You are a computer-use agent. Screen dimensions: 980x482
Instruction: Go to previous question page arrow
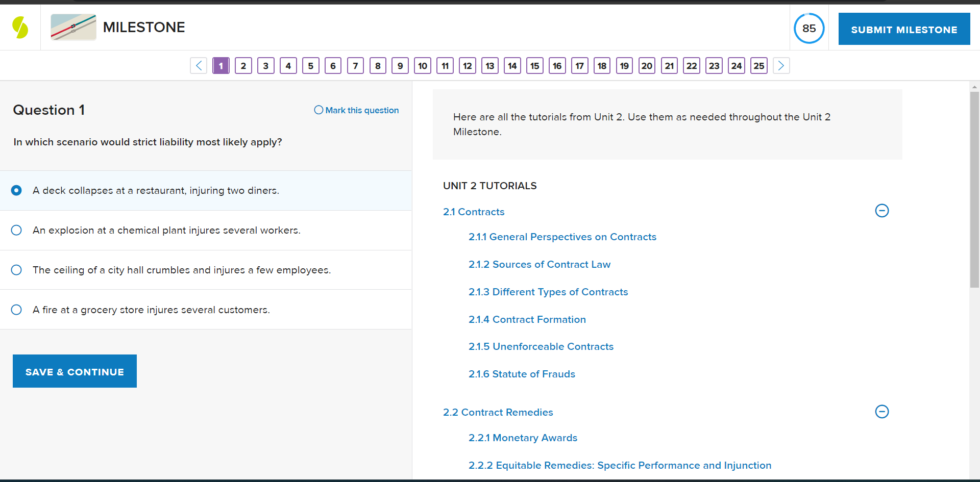pyautogui.click(x=199, y=66)
